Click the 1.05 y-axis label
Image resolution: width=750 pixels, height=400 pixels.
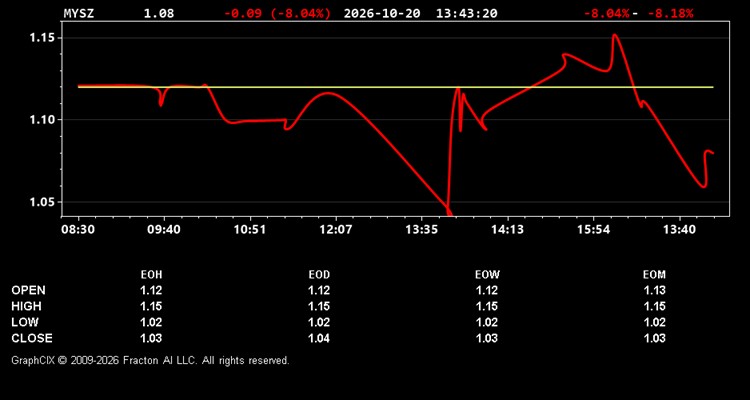[x=43, y=202]
